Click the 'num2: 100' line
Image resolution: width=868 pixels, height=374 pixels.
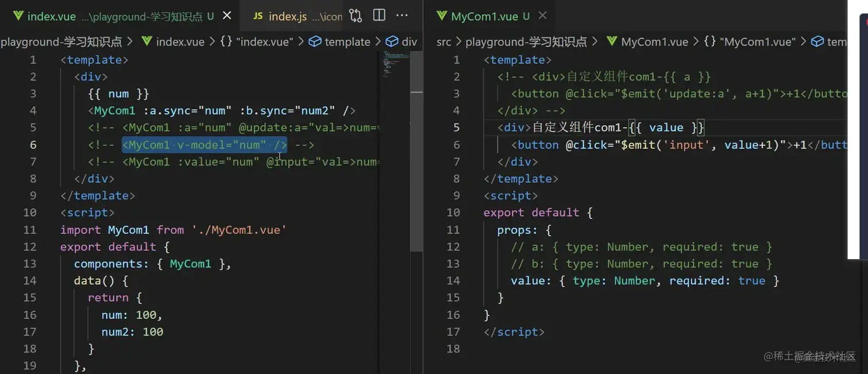pos(132,331)
